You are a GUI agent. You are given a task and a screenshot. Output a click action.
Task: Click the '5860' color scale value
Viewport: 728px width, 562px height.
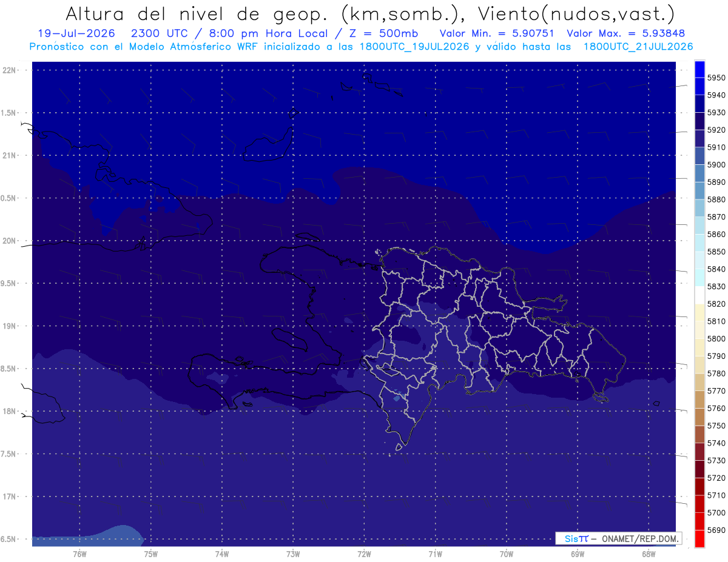tap(716, 234)
